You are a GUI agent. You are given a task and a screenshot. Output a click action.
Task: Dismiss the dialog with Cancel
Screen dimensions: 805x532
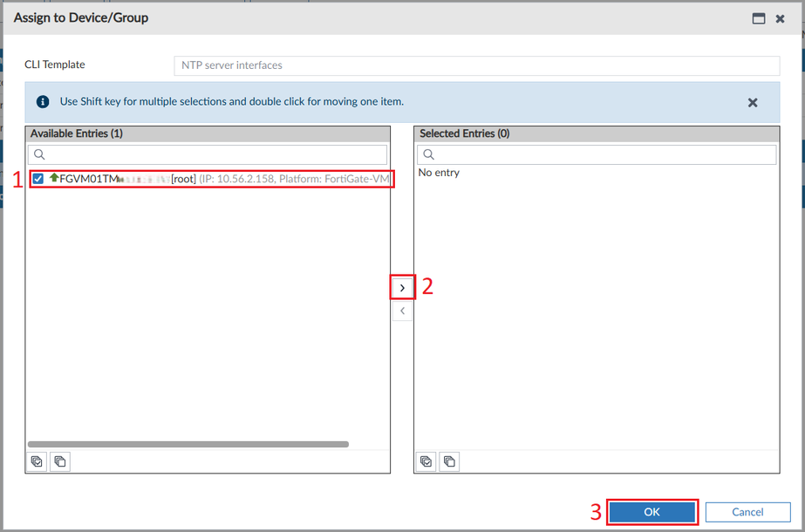[747, 512]
